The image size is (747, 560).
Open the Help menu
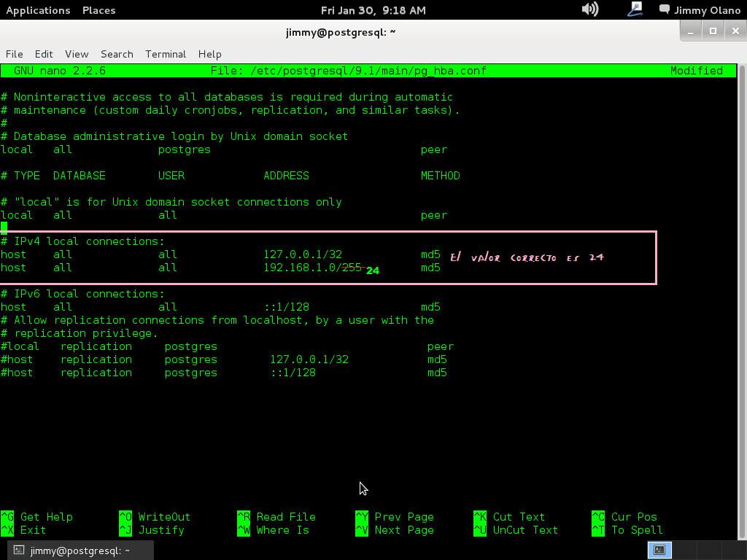(209, 54)
